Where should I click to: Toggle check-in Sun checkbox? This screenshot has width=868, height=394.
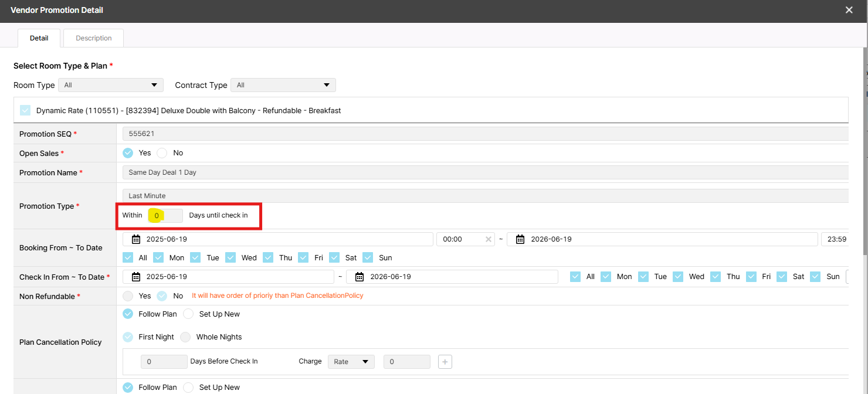point(815,277)
